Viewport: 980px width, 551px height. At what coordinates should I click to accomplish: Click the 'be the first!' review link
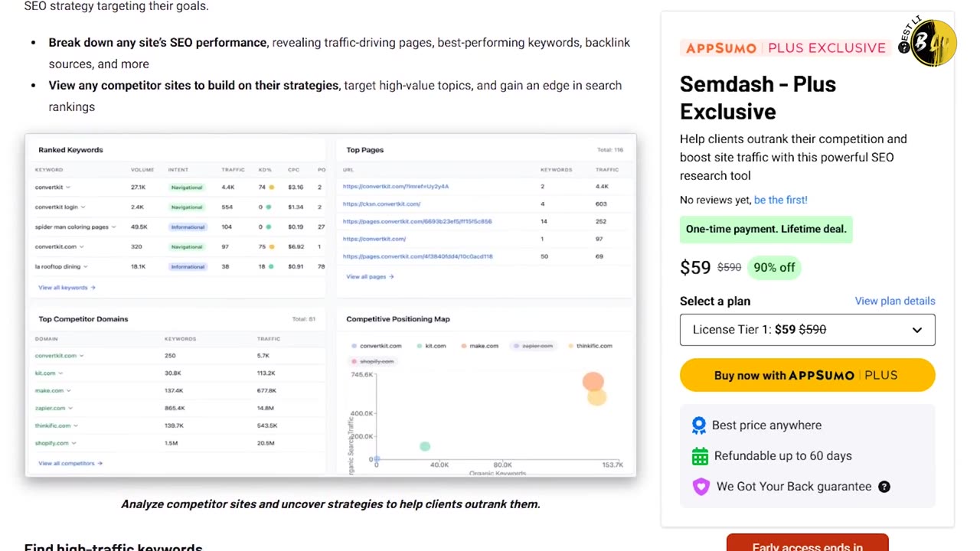[x=780, y=200]
